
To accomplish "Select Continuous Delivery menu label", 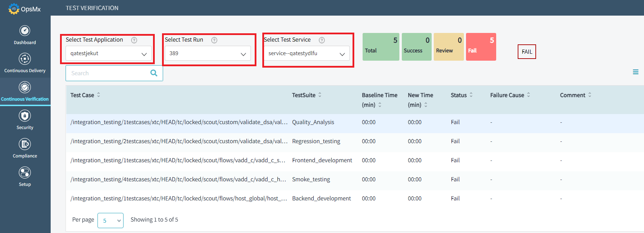I will click(x=25, y=70).
